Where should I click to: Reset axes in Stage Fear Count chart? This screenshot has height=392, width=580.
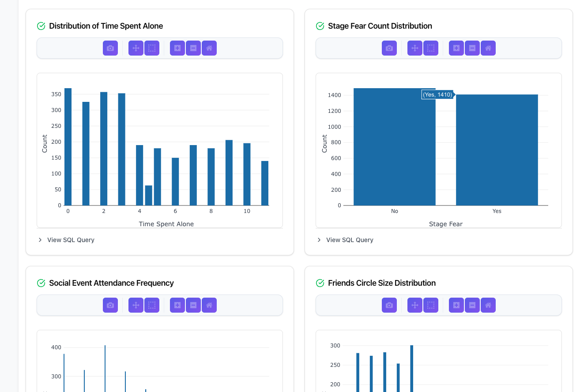click(488, 48)
